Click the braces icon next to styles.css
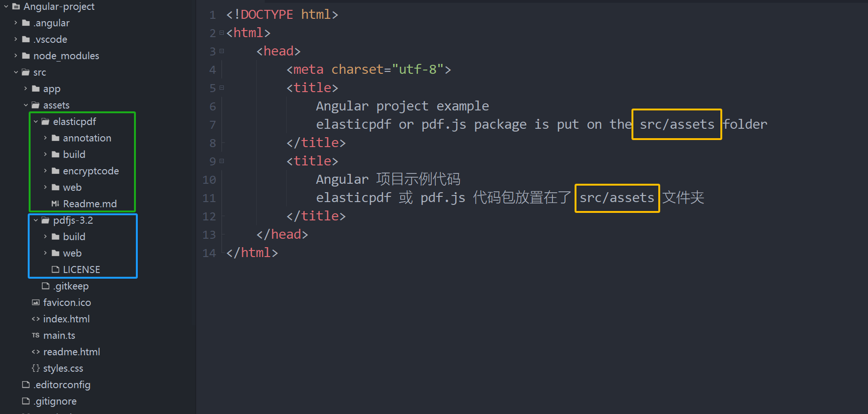 36,368
